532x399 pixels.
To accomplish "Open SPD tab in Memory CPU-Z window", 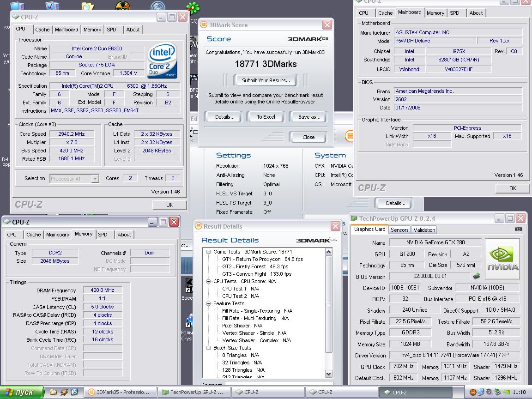I will 103,235.
